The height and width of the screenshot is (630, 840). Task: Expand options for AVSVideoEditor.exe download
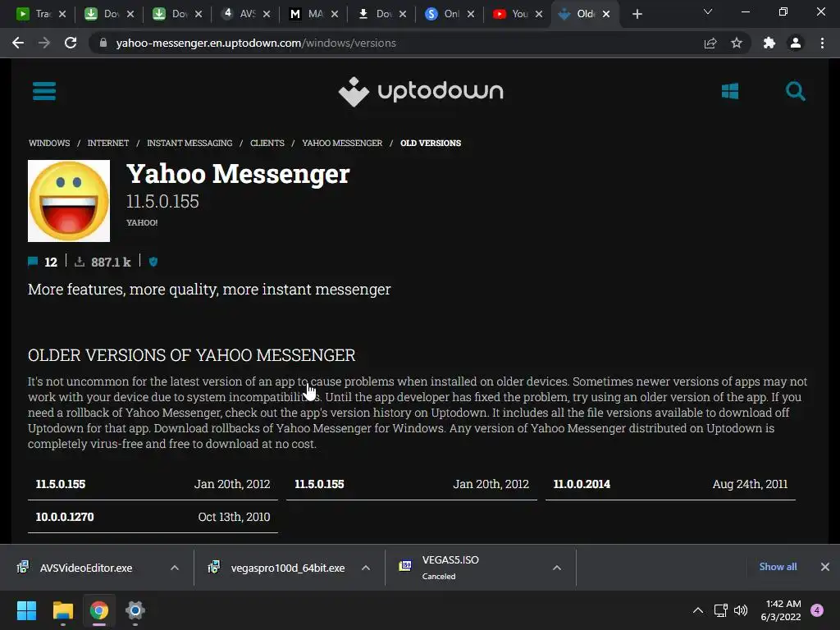point(175,568)
